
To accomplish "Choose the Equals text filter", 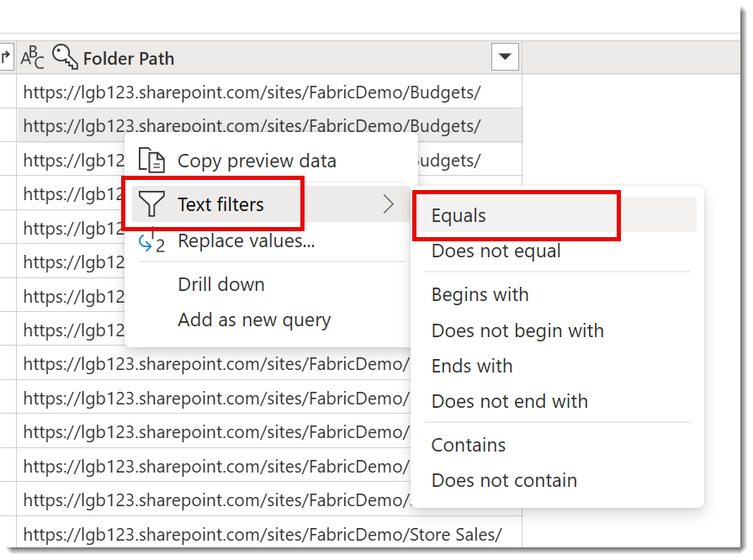I will coord(557,215).
